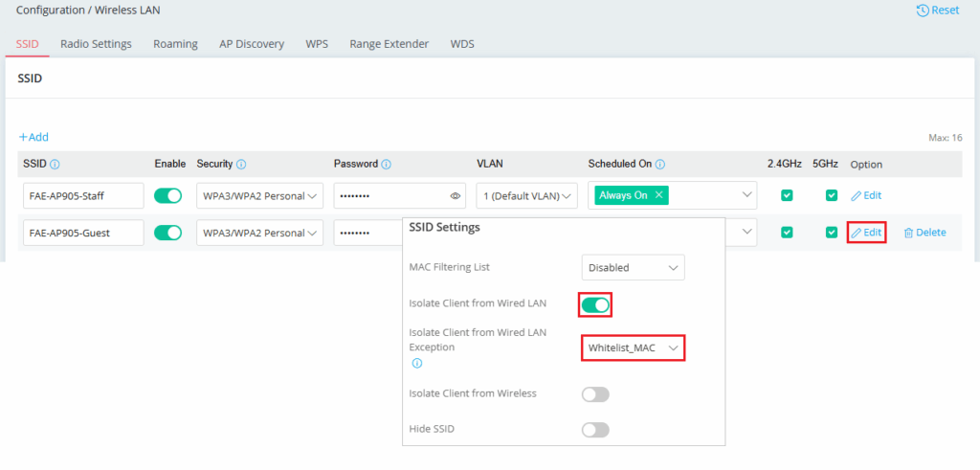Open the Range Extender tab
This screenshot has width=980, height=470.
click(x=389, y=44)
